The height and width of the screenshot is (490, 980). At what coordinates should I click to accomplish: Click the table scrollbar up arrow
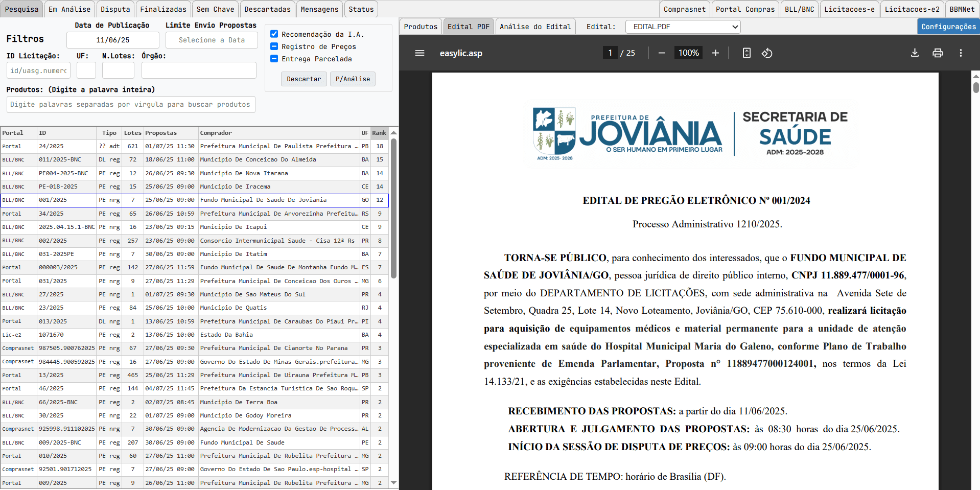click(x=393, y=133)
